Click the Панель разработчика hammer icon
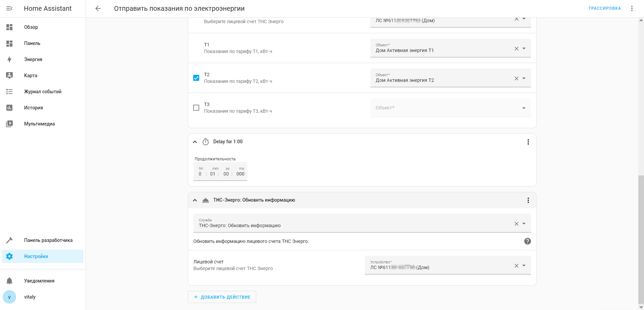The width and height of the screenshot is (644, 310). 9,240
